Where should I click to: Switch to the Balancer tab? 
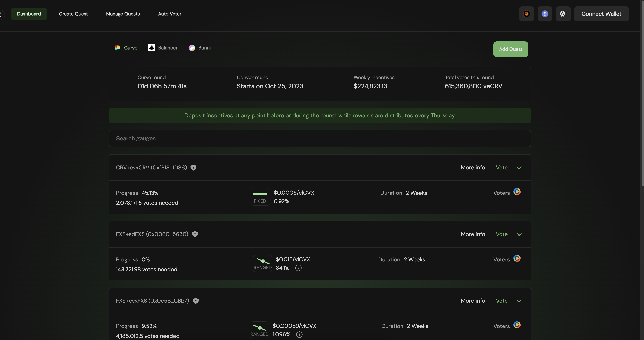(163, 48)
